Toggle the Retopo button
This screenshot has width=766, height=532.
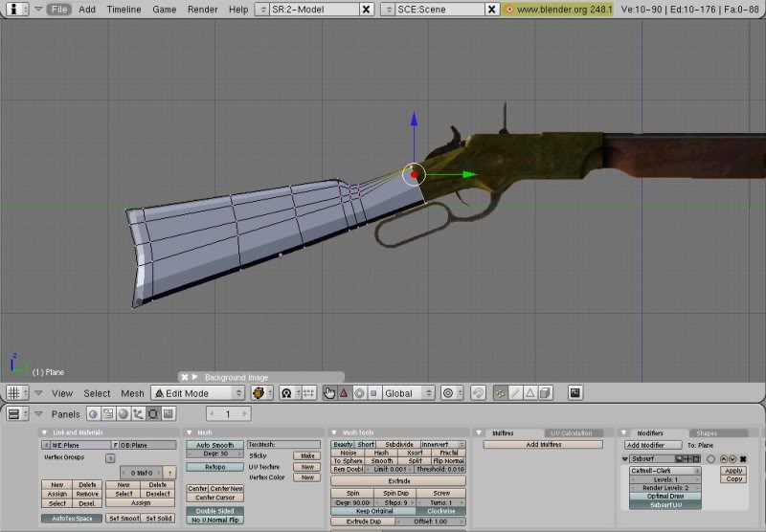(x=214, y=467)
